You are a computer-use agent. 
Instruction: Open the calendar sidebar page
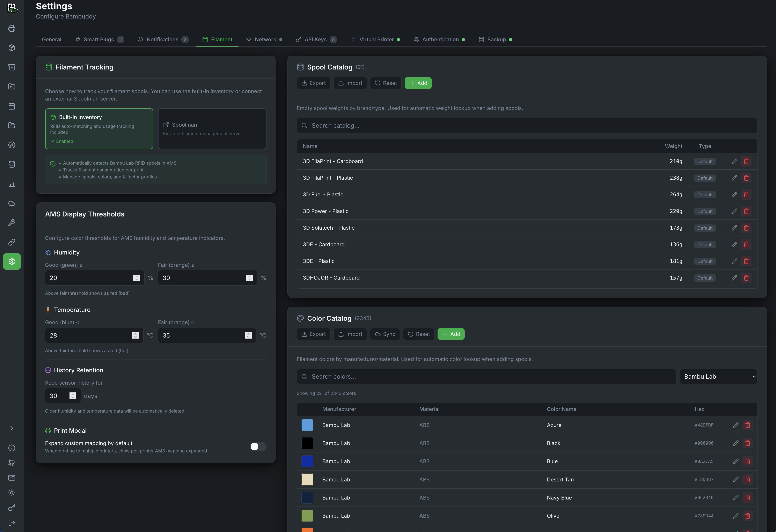pos(12,106)
